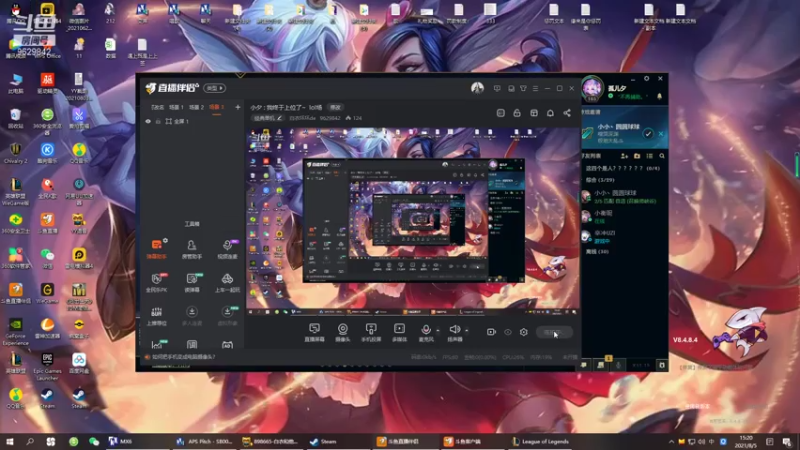Image resolution: width=800 pixels, height=450 pixels.
Task: Select the fullscreen 1 source row
Action: pos(190,121)
